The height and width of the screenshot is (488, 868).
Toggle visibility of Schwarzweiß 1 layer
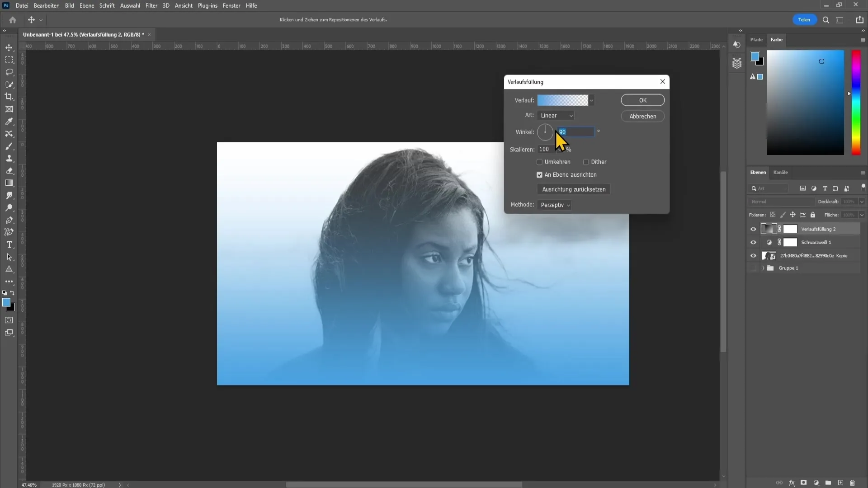754,243
